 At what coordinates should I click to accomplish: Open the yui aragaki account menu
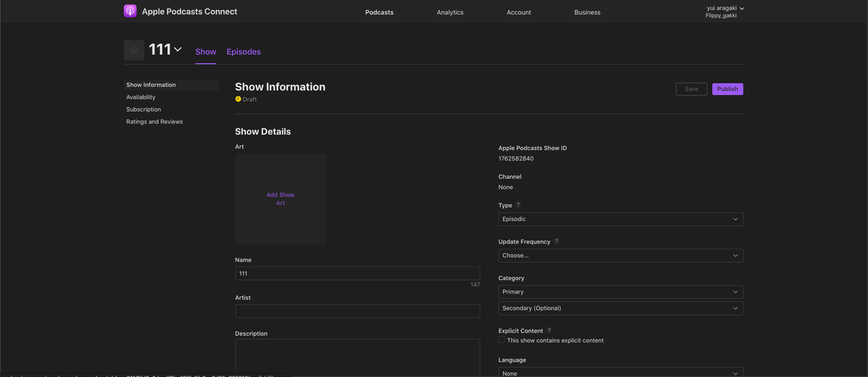click(x=725, y=12)
